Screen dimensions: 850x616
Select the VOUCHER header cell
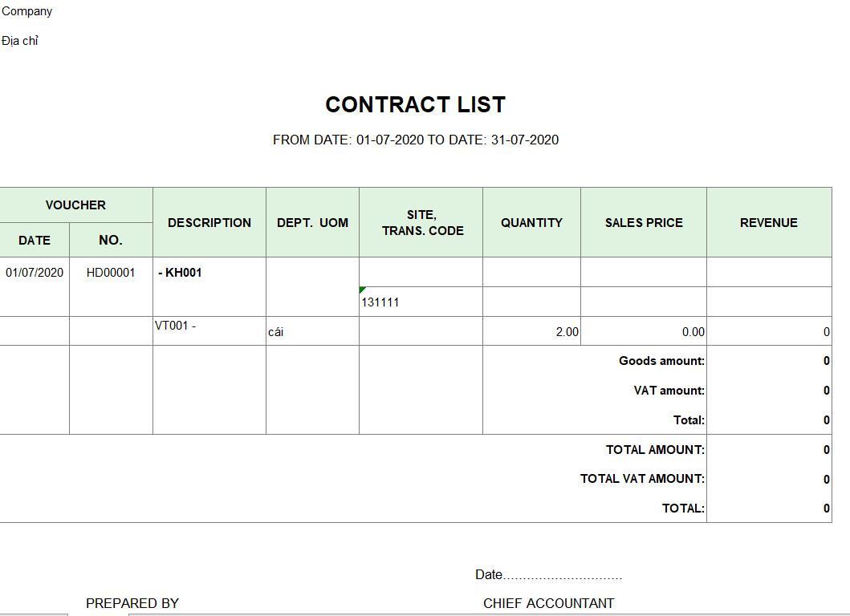pos(75,205)
